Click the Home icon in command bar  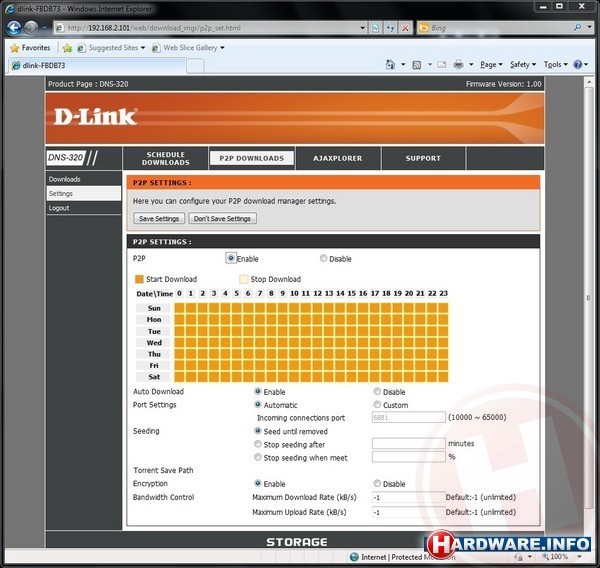(x=390, y=64)
